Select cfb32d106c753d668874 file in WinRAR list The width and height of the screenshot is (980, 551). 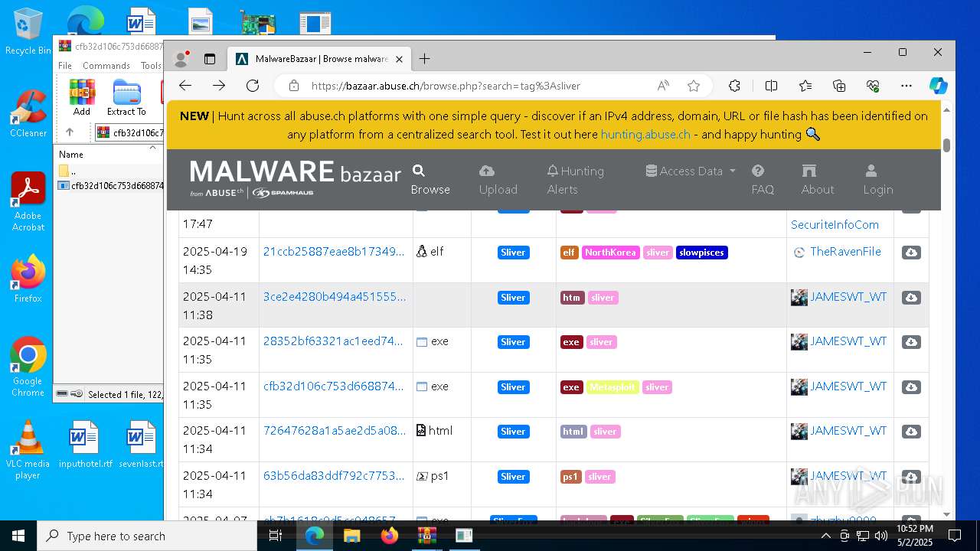[x=111, y=185]
